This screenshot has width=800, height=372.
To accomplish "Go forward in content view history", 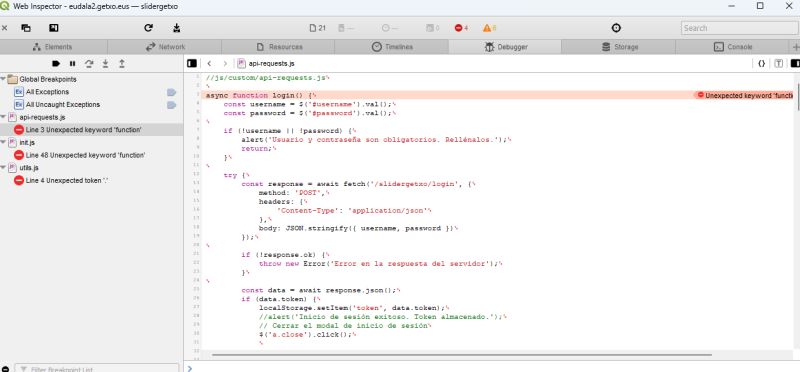I will click(x=225, y=64).
